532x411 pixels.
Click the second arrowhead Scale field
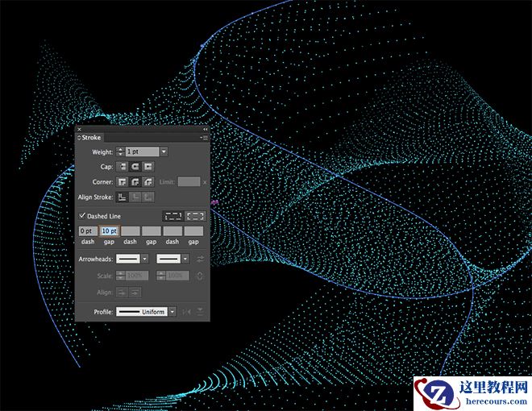(x=177, y=276)
